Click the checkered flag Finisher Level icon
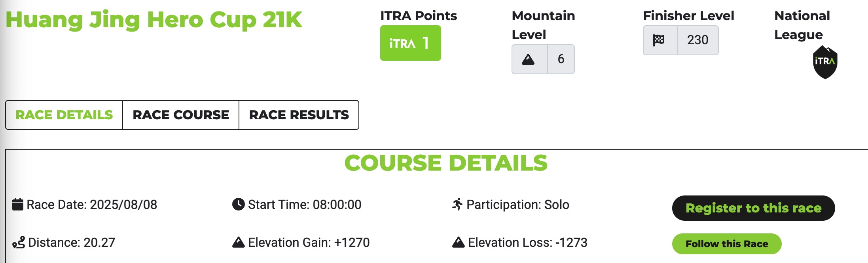This screenshot has height=263, width=868. click(659, 40)
